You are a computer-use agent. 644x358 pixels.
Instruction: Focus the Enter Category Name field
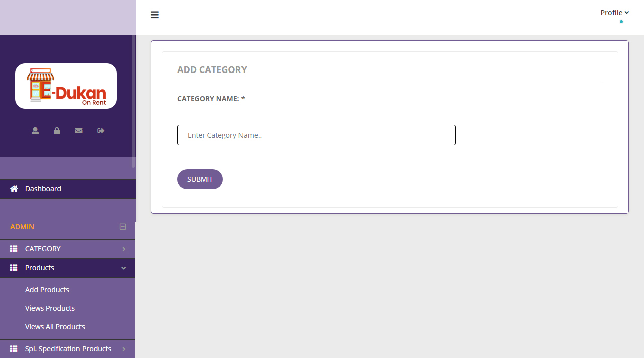click(x=316, y=135)
